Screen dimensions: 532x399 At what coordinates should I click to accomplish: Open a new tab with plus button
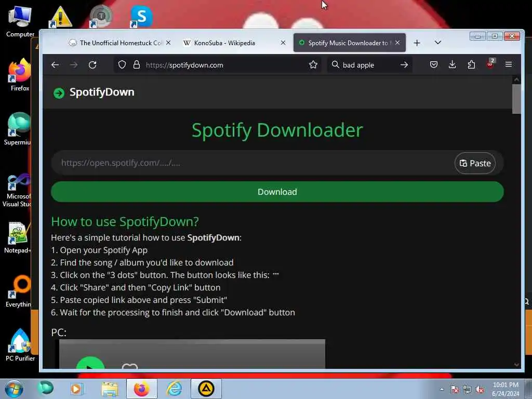(417, 43)
